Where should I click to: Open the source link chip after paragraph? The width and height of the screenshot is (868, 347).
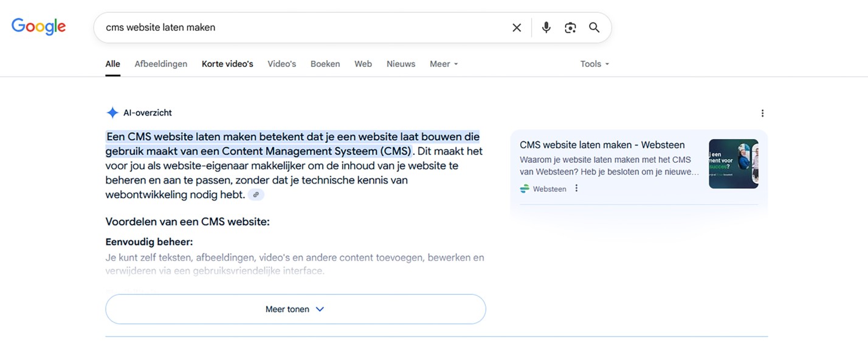coord(256,194)
